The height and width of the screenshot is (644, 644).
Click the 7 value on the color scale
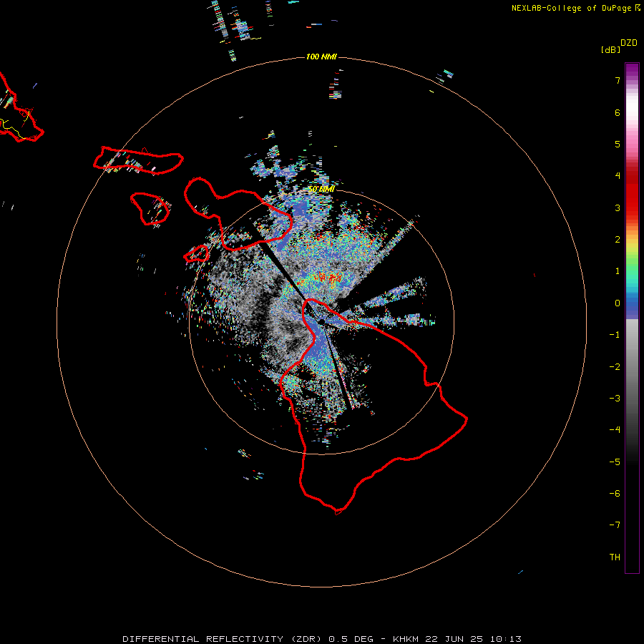(x=618, y=80)
